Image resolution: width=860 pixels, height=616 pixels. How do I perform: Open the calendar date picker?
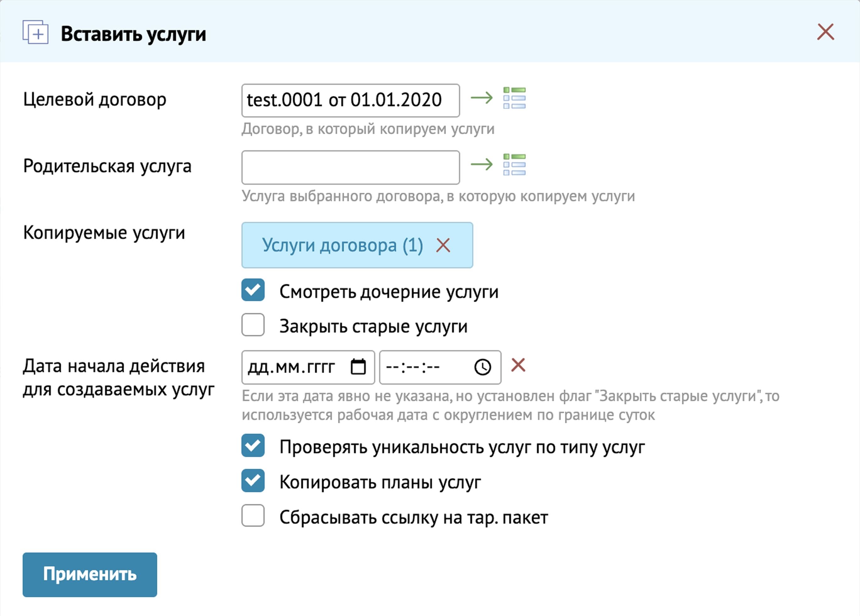[358, 366]
